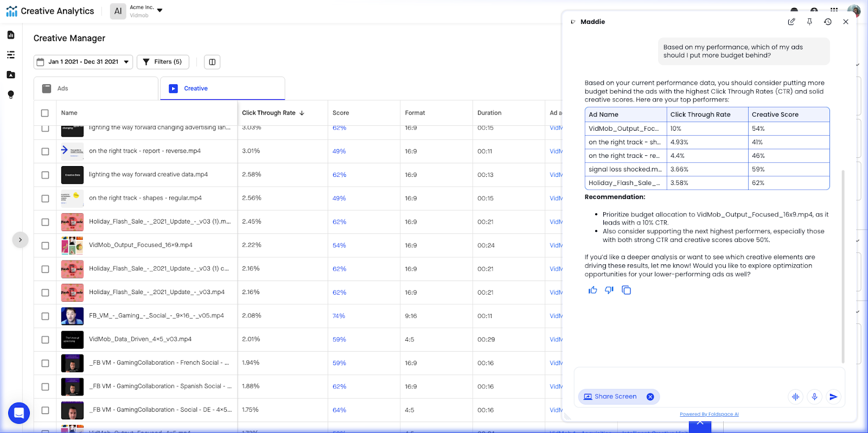Send the message with the arrow icon
Viewport: 868px width, 433px height.
point(833,397)
